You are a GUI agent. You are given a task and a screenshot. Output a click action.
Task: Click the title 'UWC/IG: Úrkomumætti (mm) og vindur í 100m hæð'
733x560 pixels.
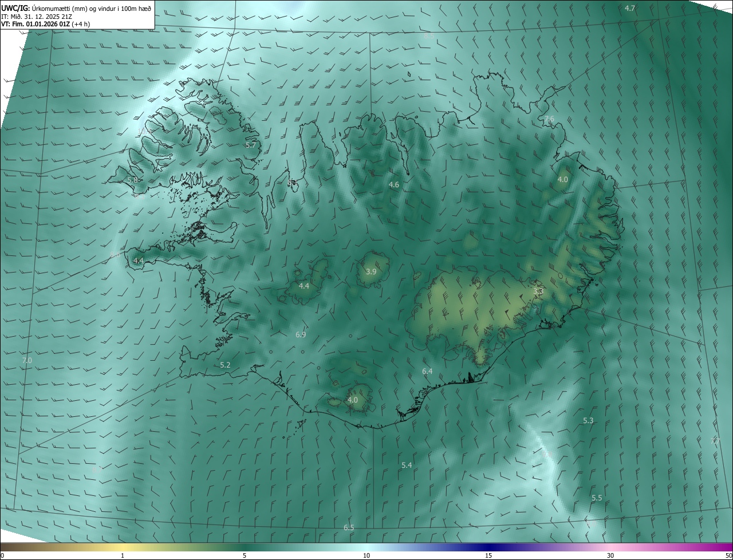point(76,8)
